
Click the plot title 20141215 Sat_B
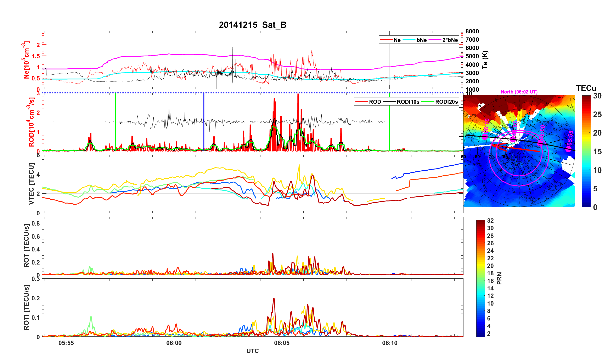click(252, 25)
